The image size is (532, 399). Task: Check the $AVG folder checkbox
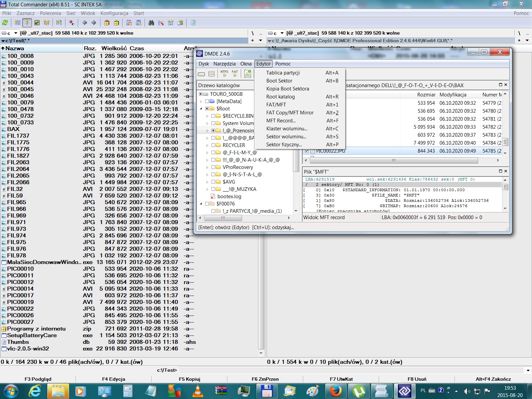point(213,182)
